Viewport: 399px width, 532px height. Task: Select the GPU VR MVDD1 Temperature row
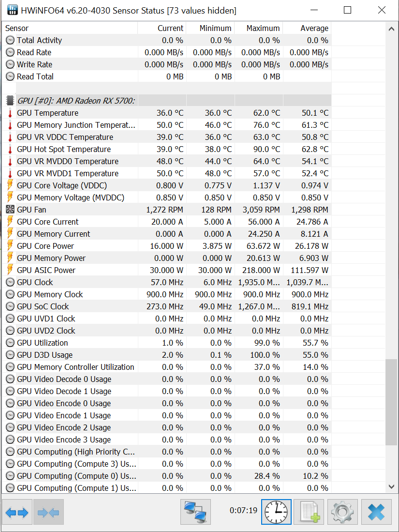coord(167,173)
